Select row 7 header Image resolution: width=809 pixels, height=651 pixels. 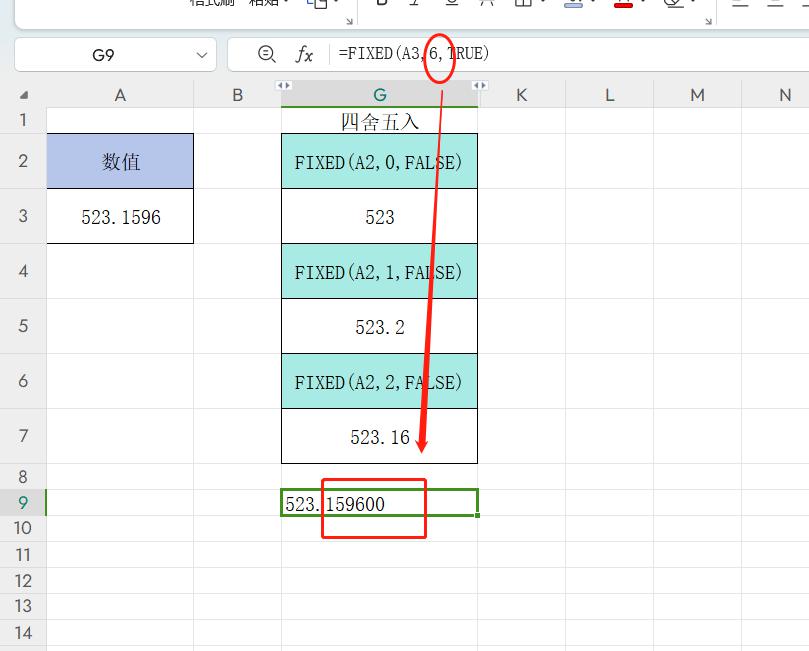[x=23, y=436]
